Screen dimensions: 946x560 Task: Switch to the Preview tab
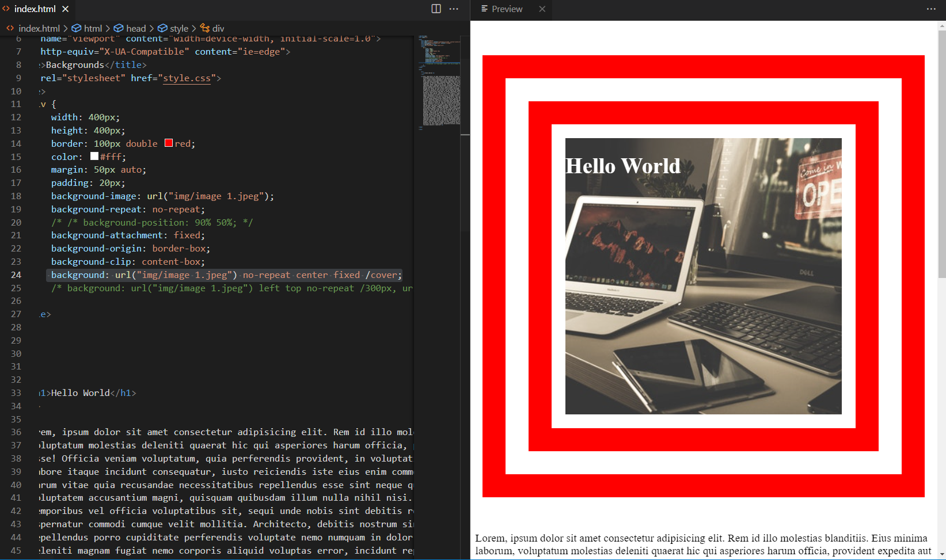pos(507,9)
